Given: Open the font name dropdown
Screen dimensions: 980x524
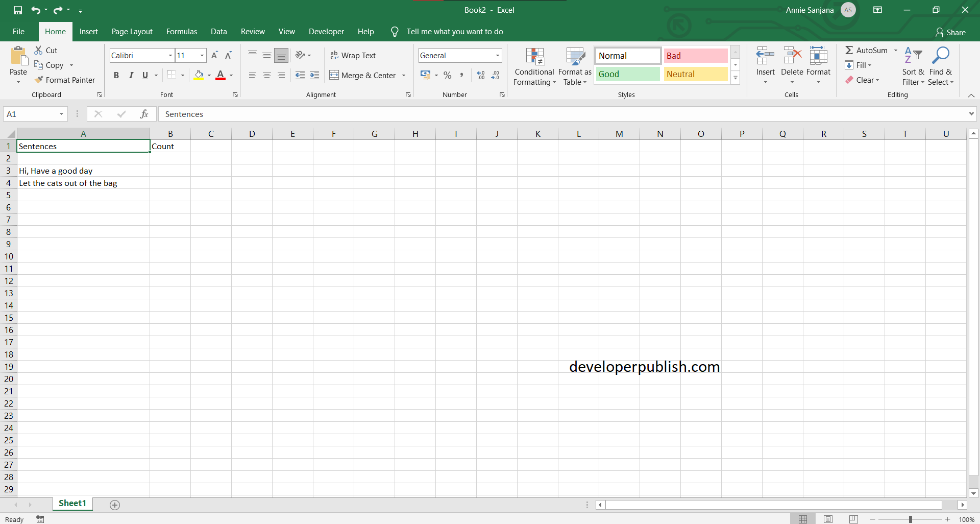Looking at the screenshot, I should pyautogui.click(x=170, y=55).
